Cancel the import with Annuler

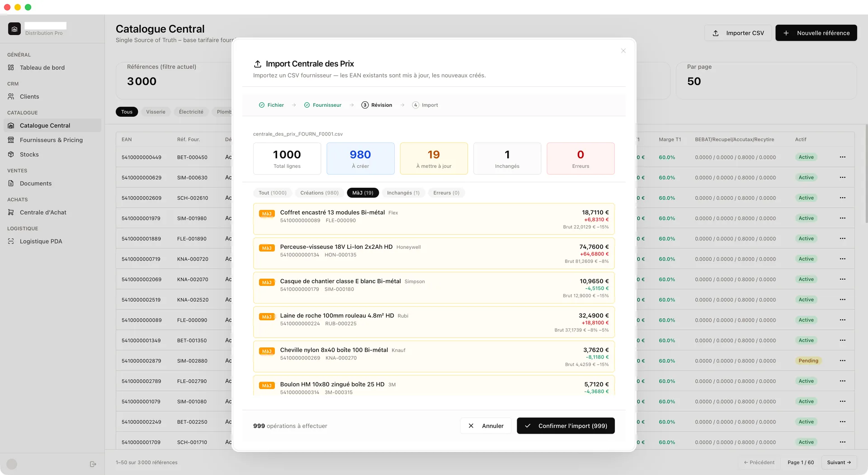click(486, 426)
